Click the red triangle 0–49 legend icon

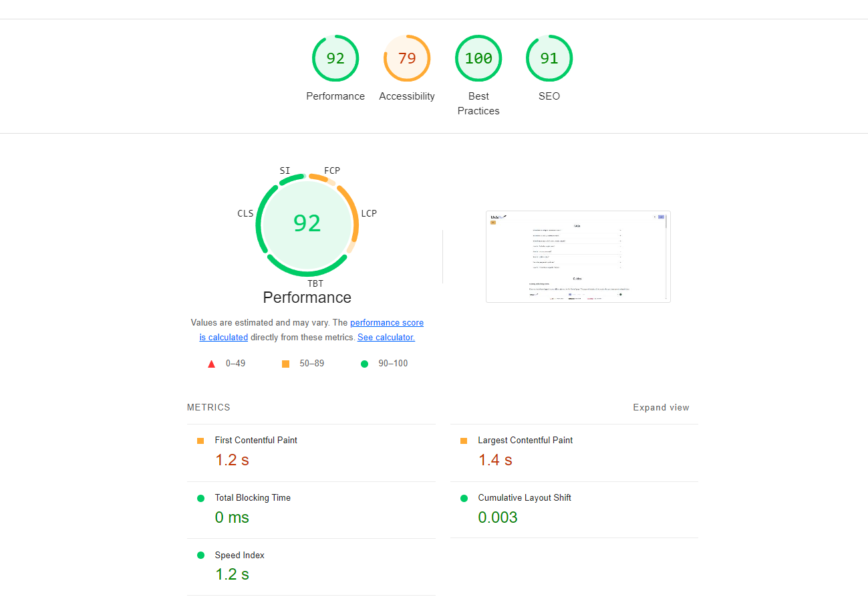point(212,364)
